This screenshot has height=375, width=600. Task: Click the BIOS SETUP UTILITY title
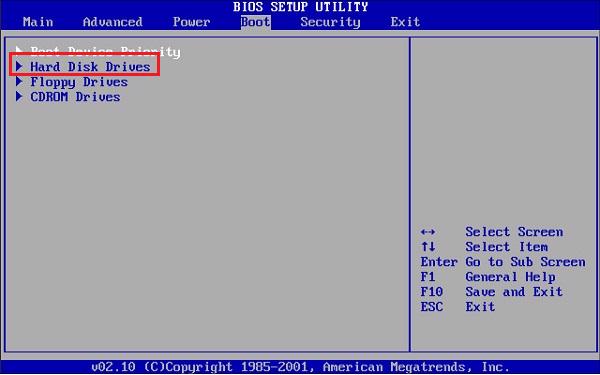tap(300, 7)
